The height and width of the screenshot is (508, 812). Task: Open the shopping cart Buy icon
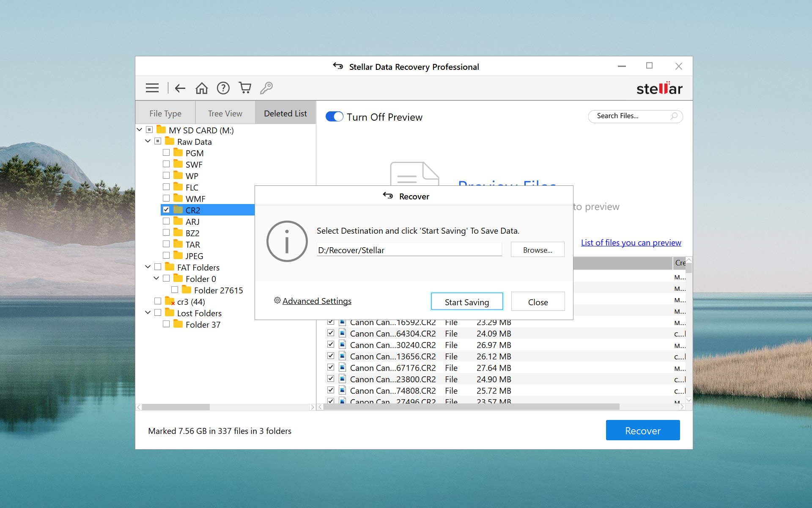point(245,88)
